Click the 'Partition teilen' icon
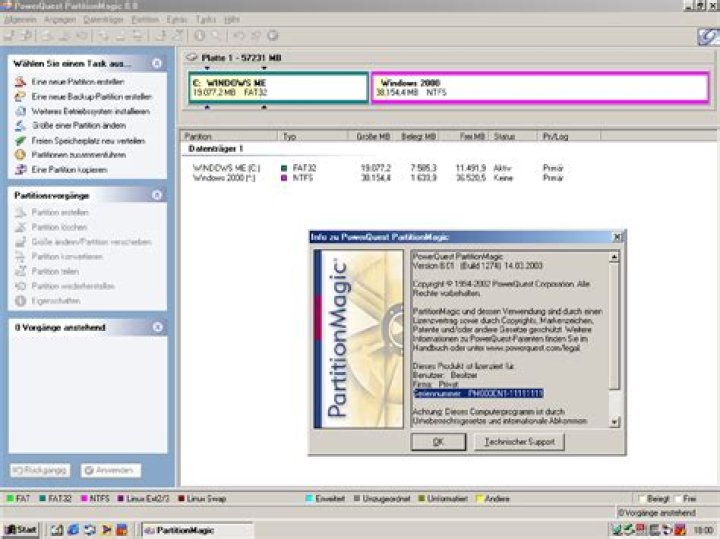The image size is (720, 539). coord(20,271)
